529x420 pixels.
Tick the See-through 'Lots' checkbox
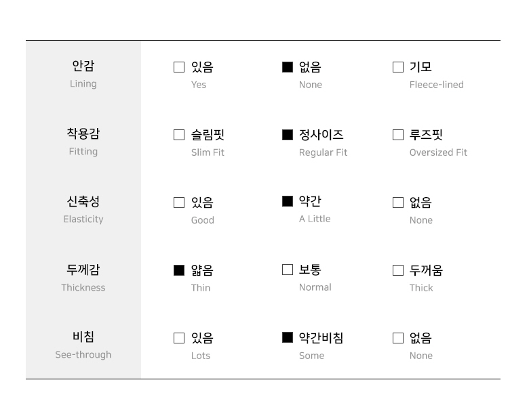tap(179, 338)
